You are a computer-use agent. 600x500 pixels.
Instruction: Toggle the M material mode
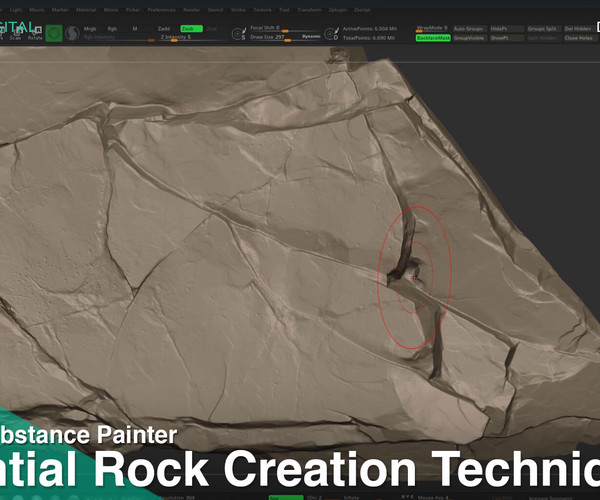point(135,29)
